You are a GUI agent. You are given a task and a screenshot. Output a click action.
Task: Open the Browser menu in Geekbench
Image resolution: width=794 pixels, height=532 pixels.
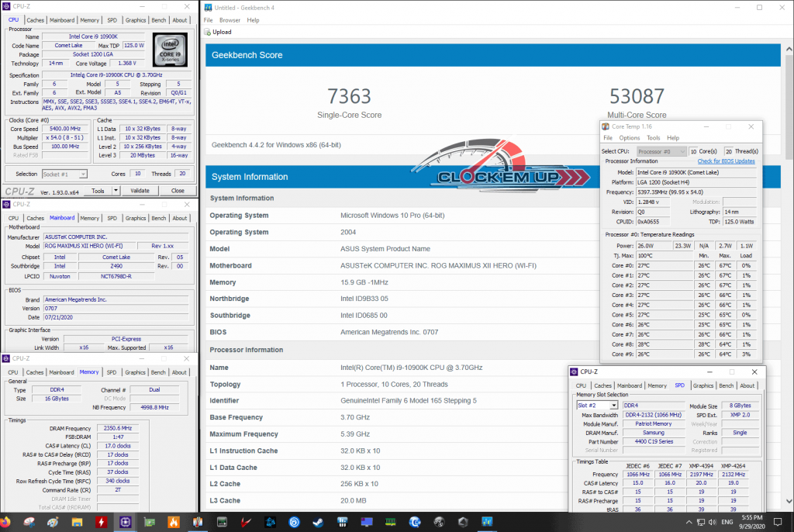point(230,20)
